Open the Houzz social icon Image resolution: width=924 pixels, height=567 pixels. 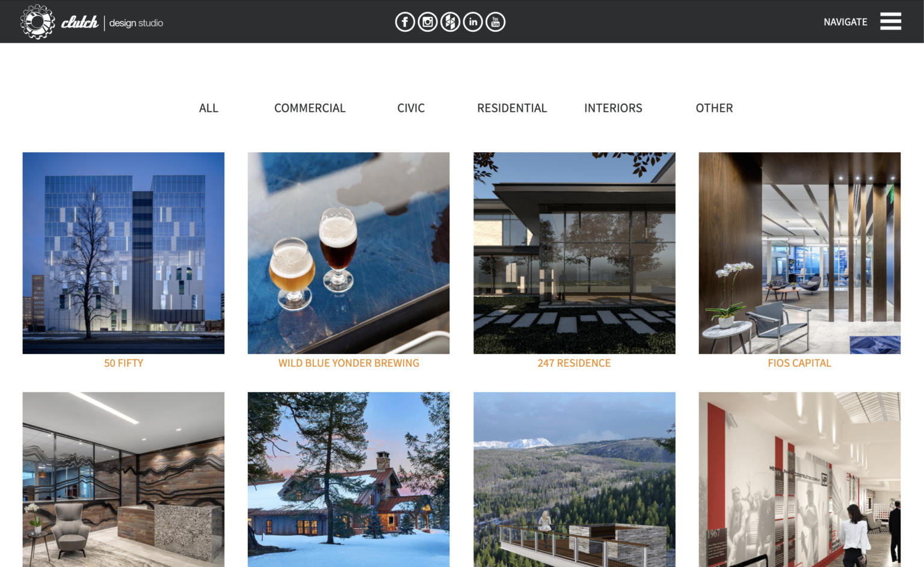450,22
